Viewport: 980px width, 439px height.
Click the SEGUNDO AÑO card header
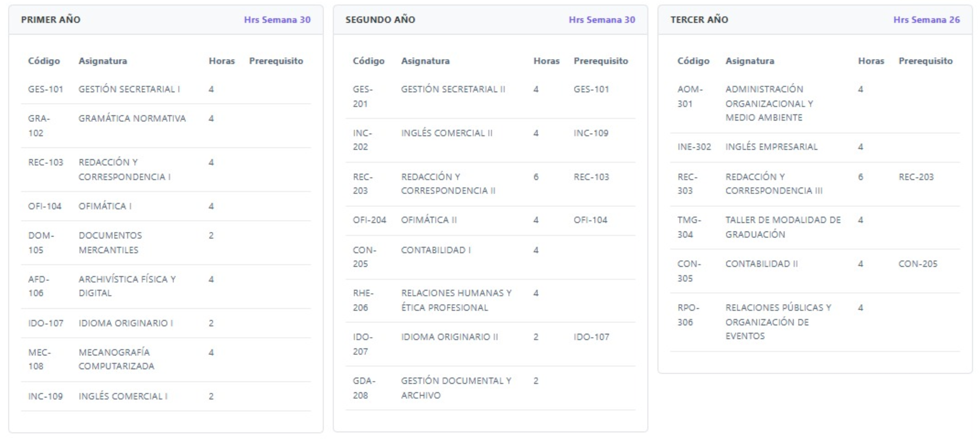coord(380,19)
